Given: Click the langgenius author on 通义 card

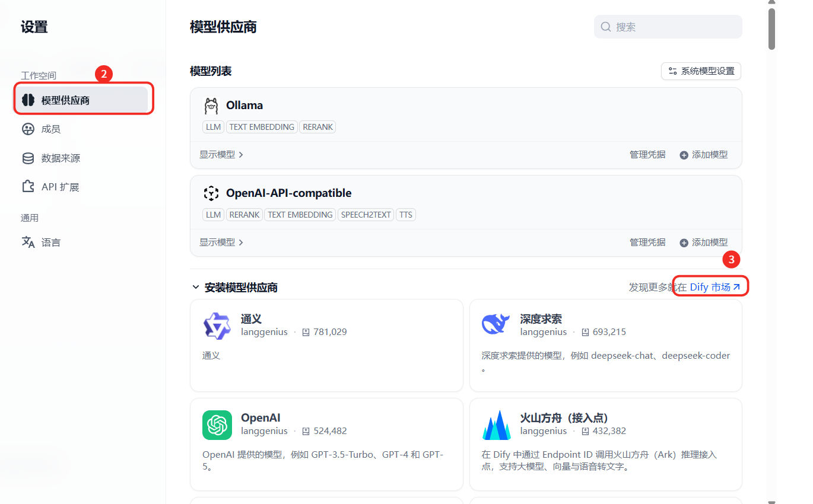Looking at the screenshot, I should 264,332.
